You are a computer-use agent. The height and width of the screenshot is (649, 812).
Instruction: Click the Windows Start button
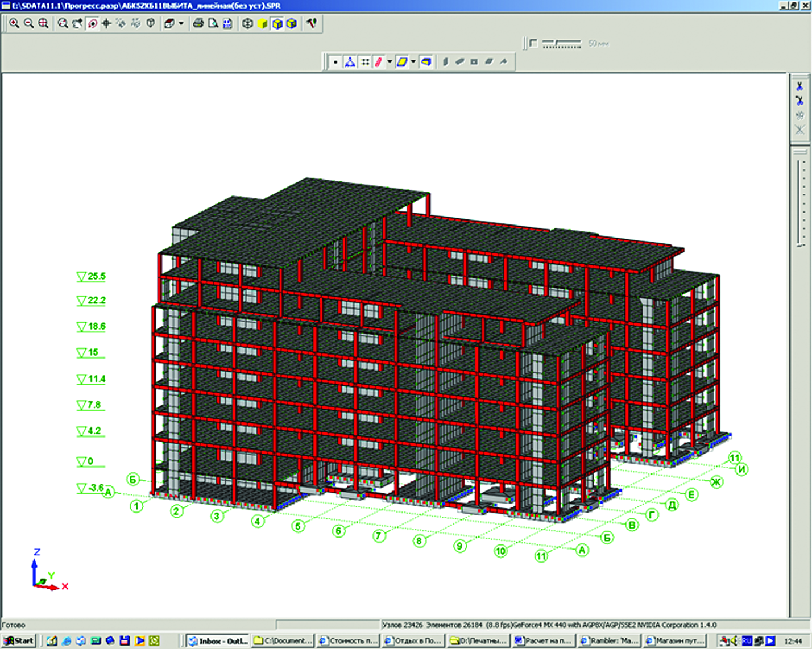[19, 641]
